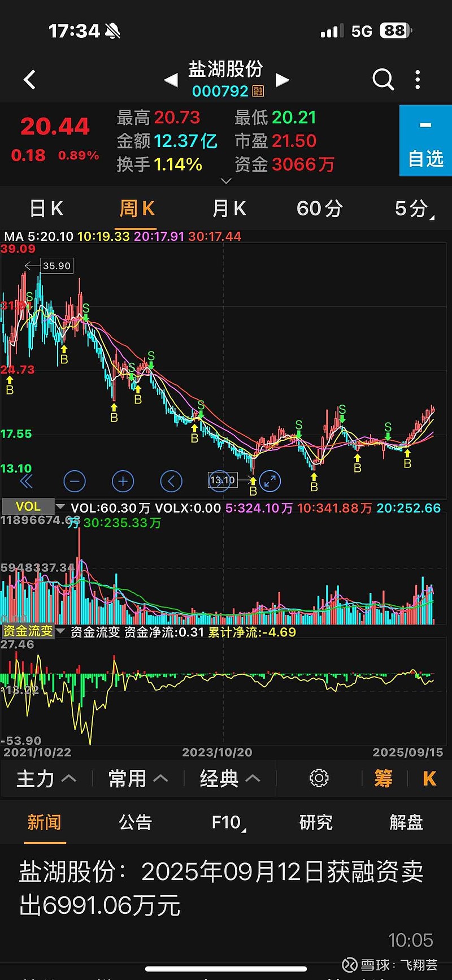Remove stock from 自选 watchlist
The height and width of the screenshot is (980, 452).
coord(425,141)
